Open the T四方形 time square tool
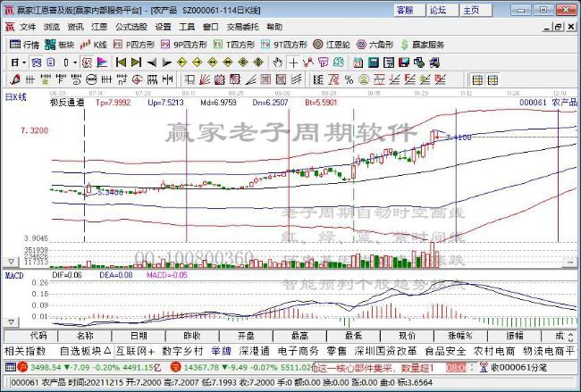This screenshot has width=581, height=392. tap(234, 45)
